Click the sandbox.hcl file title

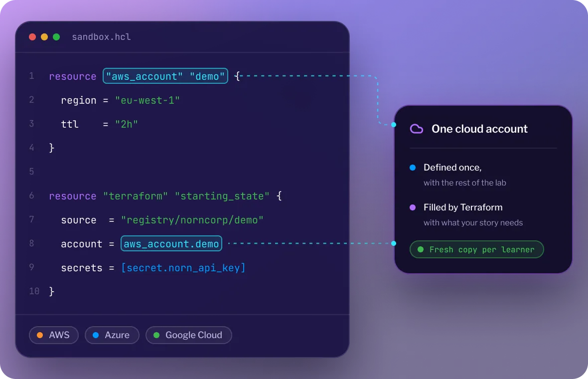tap(101, 37)
